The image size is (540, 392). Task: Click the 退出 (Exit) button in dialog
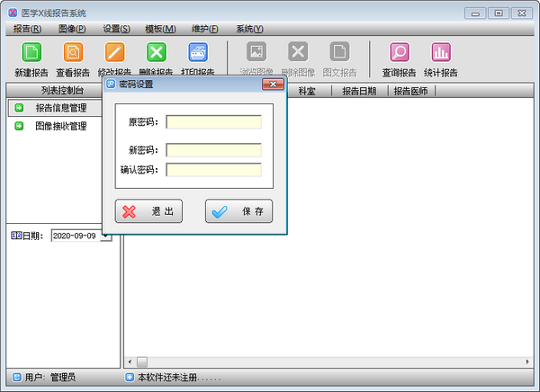click(x=148, y=211)
